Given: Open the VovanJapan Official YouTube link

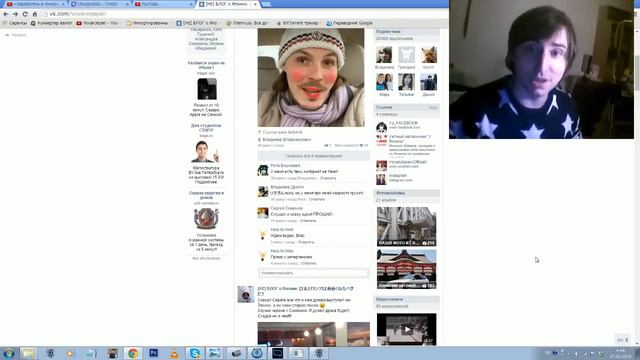Looking at the screenshot, I should [x=407, y=162].
